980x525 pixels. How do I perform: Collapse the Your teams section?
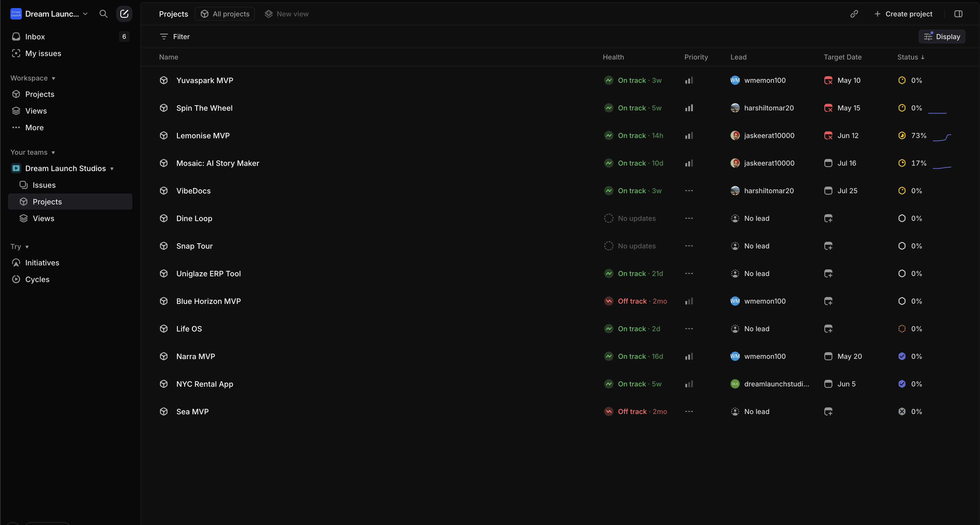(33, 152)
